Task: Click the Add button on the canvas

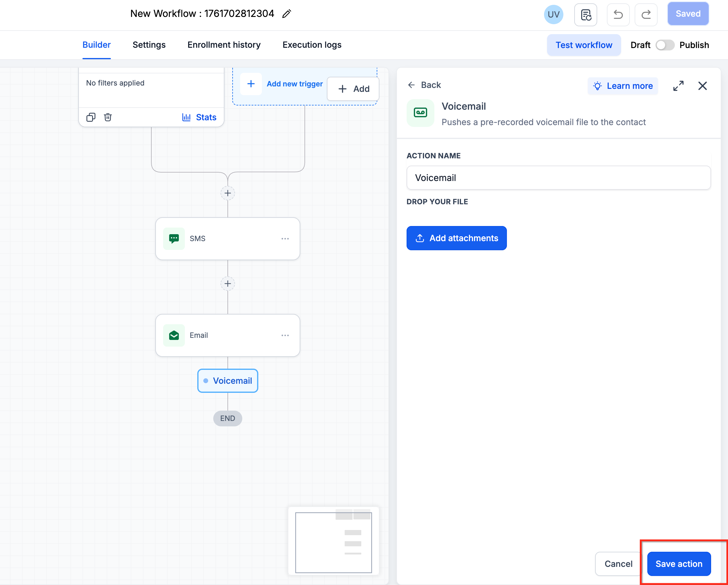Action: [x=353, y=89]
